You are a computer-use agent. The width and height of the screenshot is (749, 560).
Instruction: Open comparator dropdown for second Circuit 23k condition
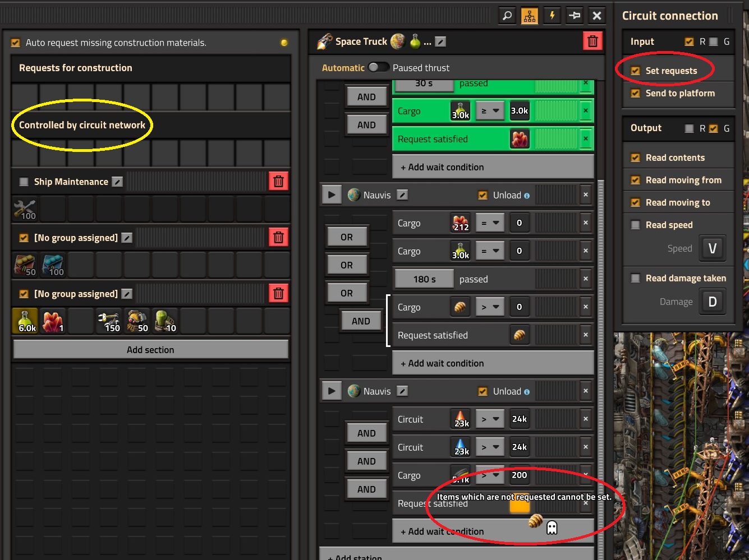pos(490,447)
